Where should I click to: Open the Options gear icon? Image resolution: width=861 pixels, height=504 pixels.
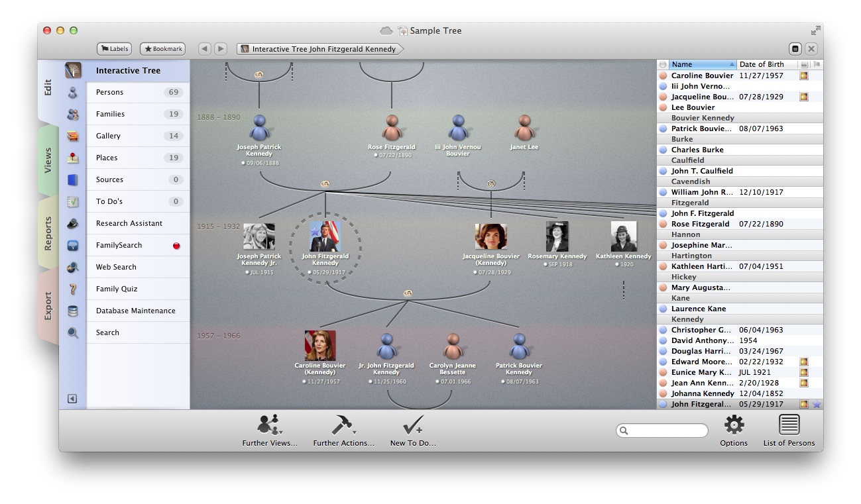coord(734,425)
